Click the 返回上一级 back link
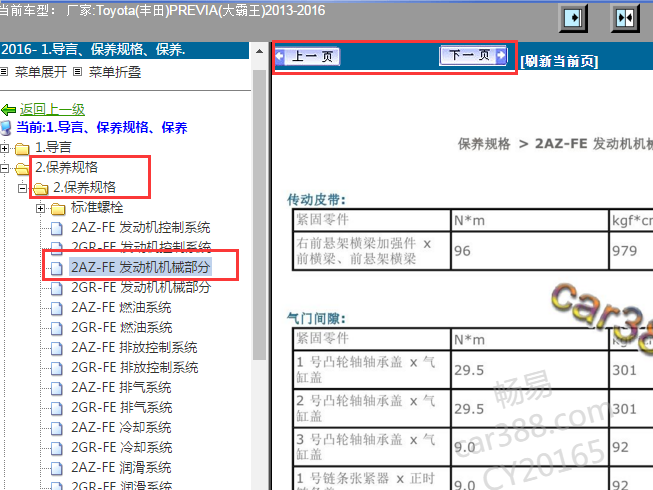Viewport: 653px width, 490px height. point(52,109)
